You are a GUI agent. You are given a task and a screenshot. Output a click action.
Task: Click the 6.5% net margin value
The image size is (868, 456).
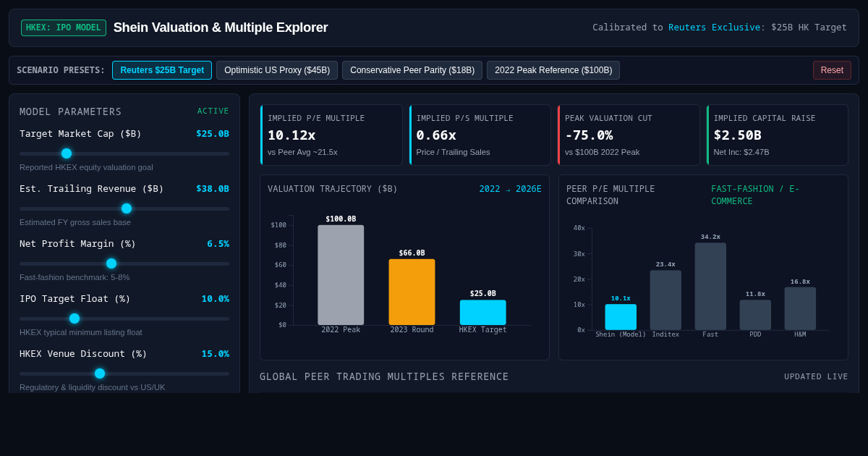pos(218,244)
